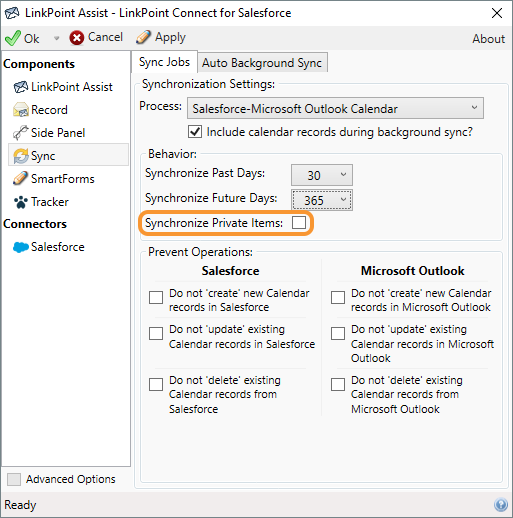Open the Process dropdown list

point(335,108)
